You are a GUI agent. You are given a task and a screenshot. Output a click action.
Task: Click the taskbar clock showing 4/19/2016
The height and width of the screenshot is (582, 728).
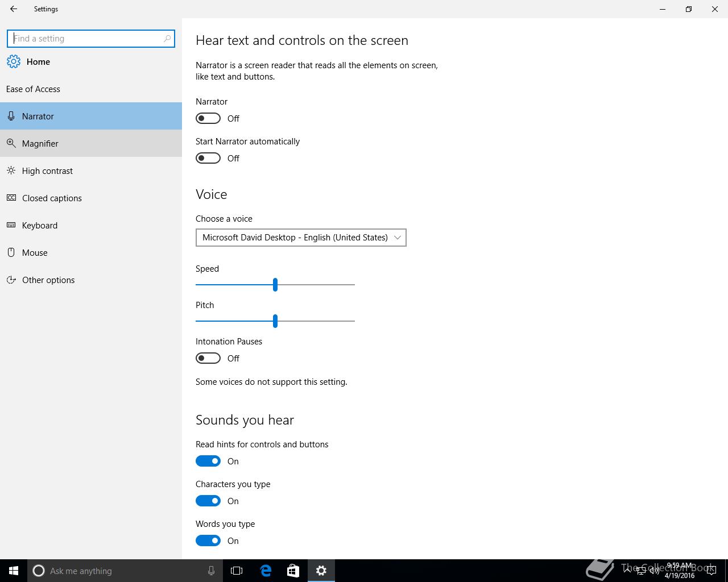(x=679, y=571)
